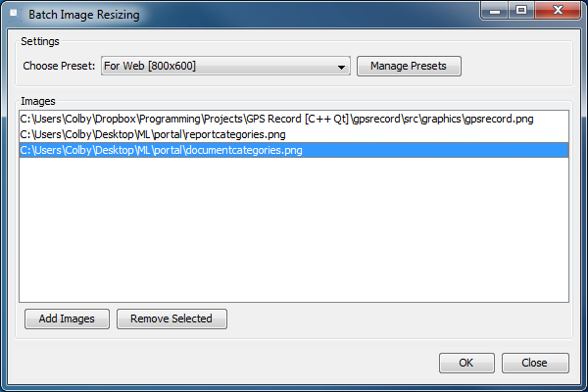
Task: Open Manage Presets
Action: (x=409, y=67)
